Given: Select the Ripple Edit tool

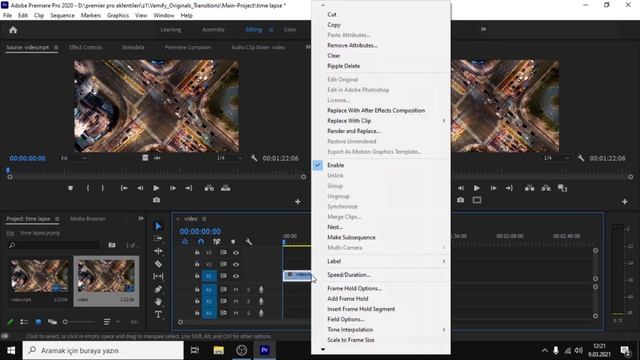Looking at the screenshot, I should coord(158,251).
